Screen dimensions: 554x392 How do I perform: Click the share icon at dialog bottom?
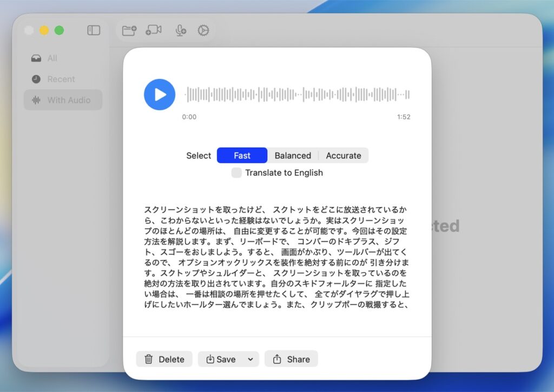click(x=278, y=359)
